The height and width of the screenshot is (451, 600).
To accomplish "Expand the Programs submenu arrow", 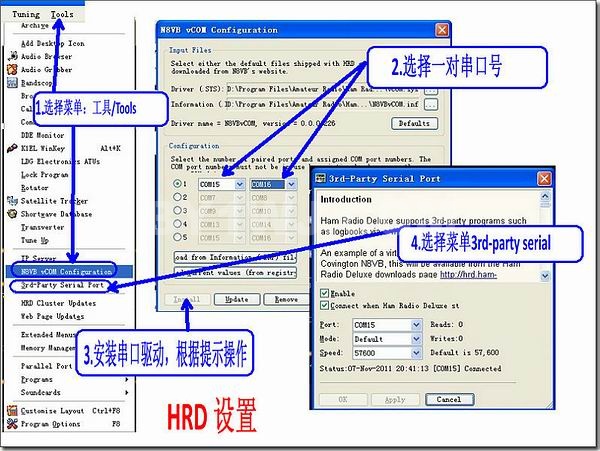I will (127, 379).
